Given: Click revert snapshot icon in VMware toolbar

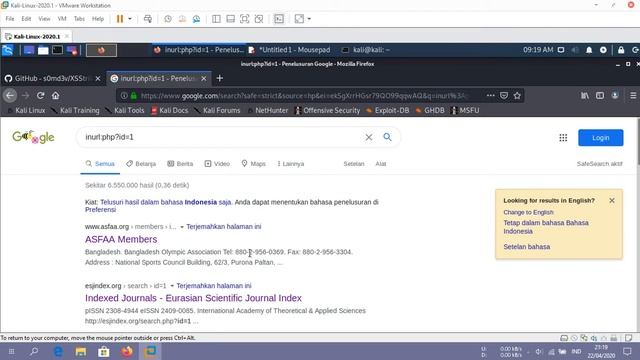Looking at the screenshot, I should (x=182, y=19).
